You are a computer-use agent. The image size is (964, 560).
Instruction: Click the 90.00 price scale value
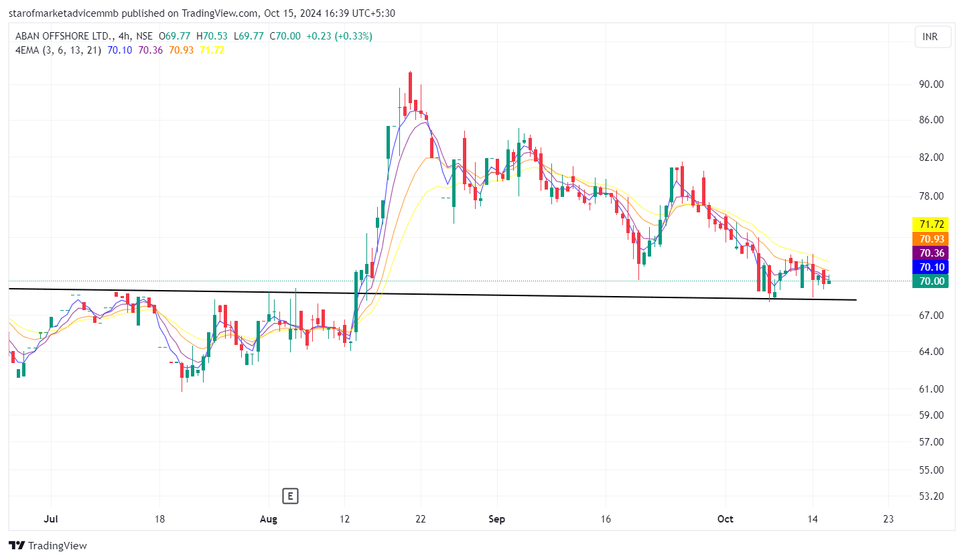point(932,84)
